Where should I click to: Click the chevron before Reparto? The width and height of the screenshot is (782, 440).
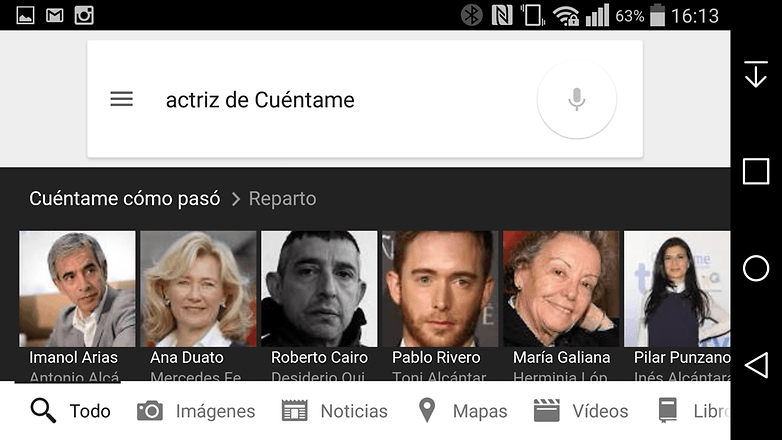[236, 199]
